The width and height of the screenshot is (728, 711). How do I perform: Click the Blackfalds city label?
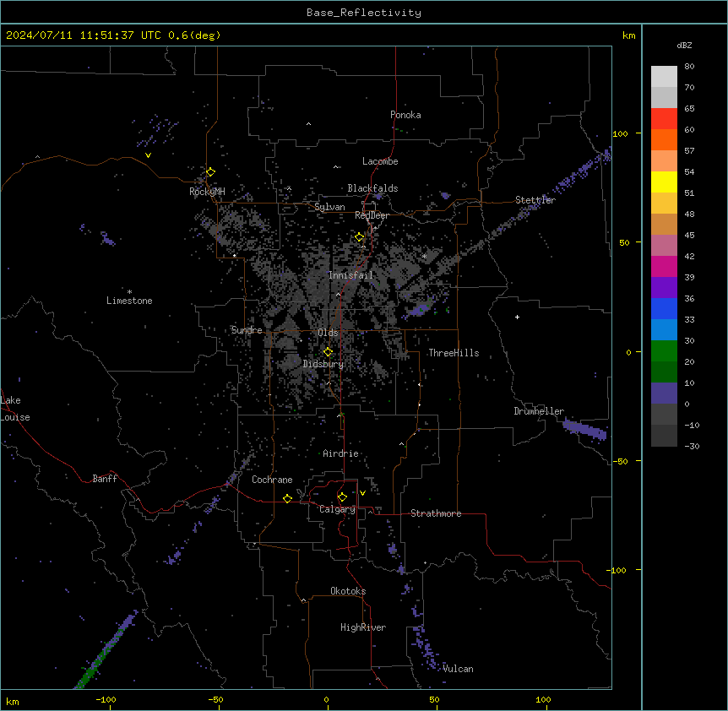click(x=372, y=188)
